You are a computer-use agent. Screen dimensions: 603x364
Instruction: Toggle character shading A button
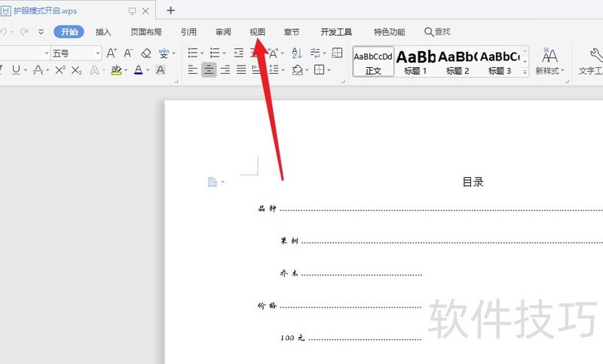pos(161,70)
